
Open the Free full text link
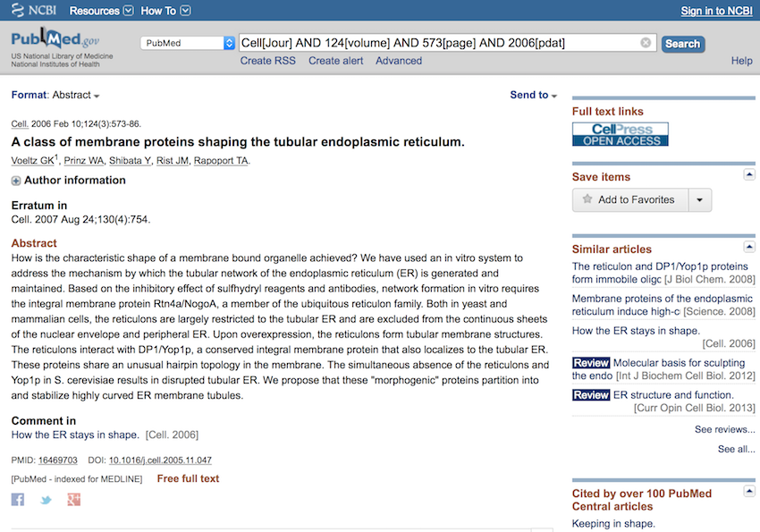(x=188, y=479)
